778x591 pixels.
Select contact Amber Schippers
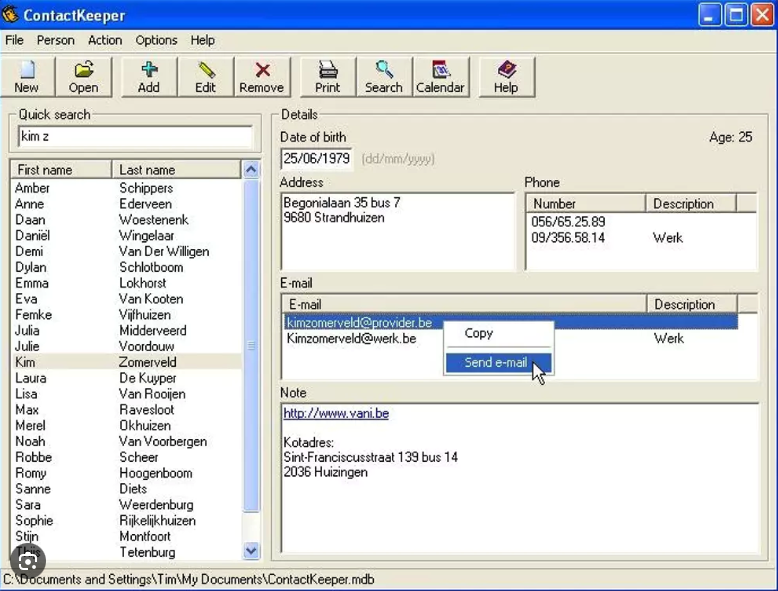pyautogui.click(x=127, y=188)
